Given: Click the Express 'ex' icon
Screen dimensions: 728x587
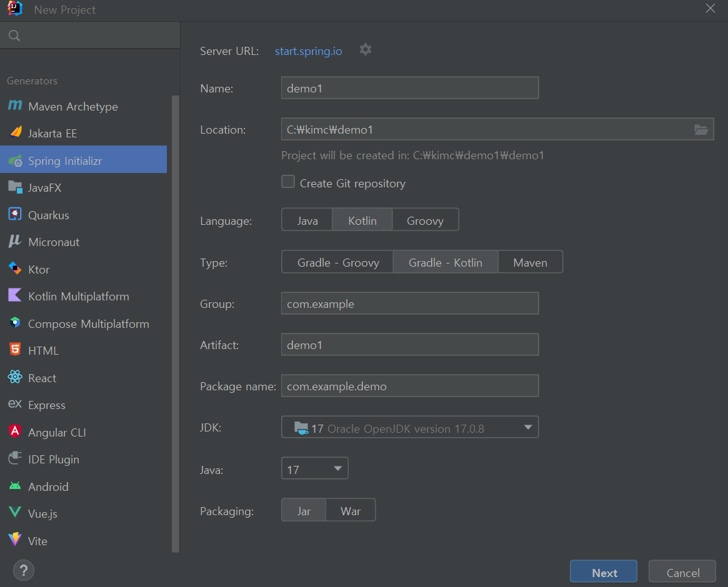Looking at the screenshot, I should pyautogui.click(x=15, y=404).
